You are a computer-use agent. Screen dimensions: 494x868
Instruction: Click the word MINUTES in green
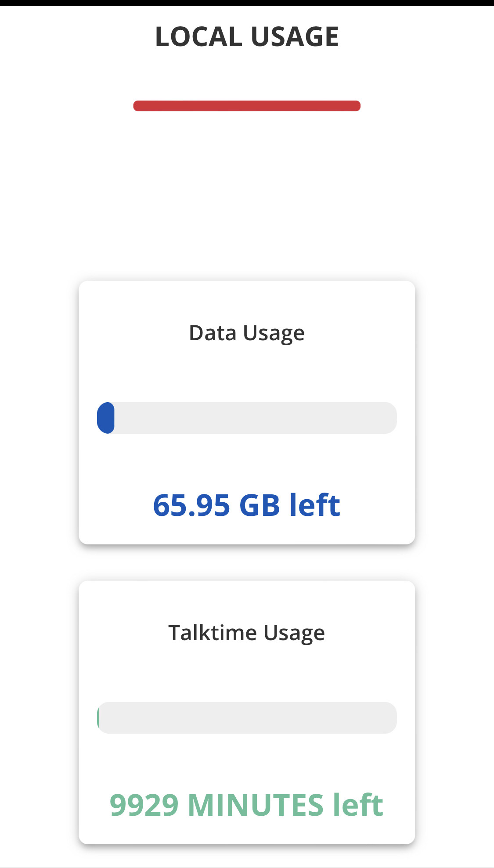[256, 805]
